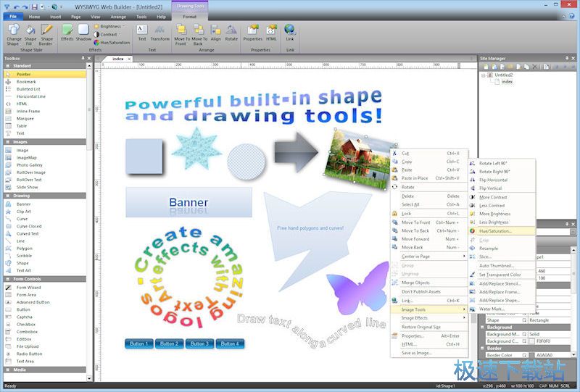Select Text Art in the Toolbox
The width and height of the screenshot is (580, 392).
tap(45, 270)
